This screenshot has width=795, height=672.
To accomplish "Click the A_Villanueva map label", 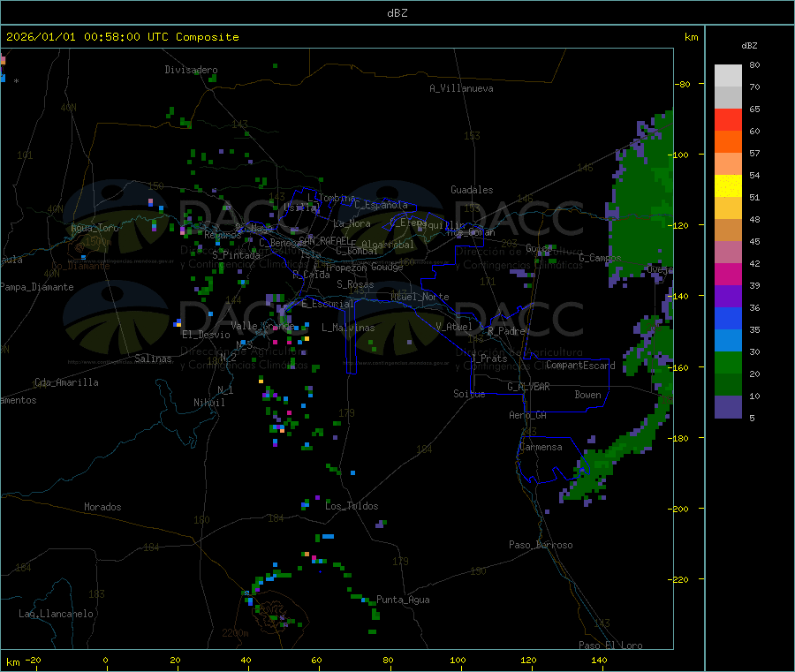I will tap(461, 88).
